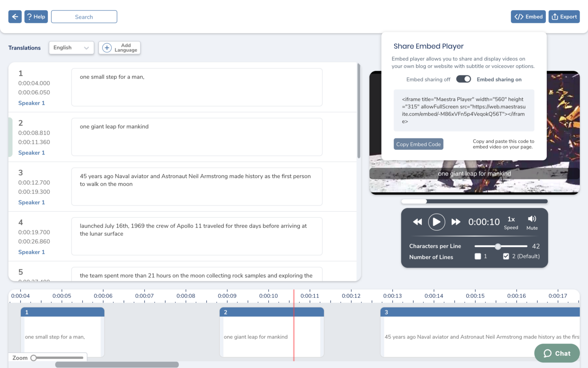Open the Help button
The height and width of the screenshot is (368, 588).
pyautogui.click(x=36, y=17)
